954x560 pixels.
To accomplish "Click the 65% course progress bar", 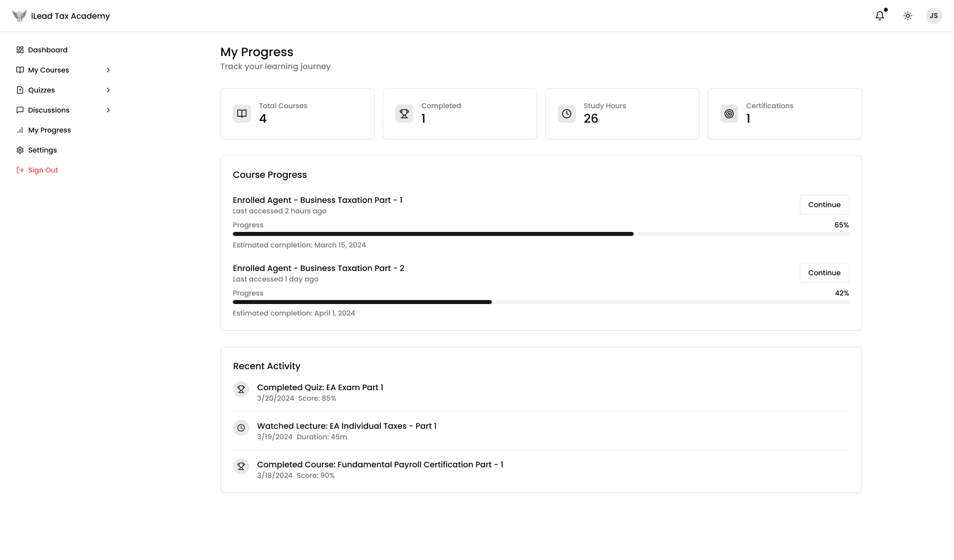I will tap(540, 234).
